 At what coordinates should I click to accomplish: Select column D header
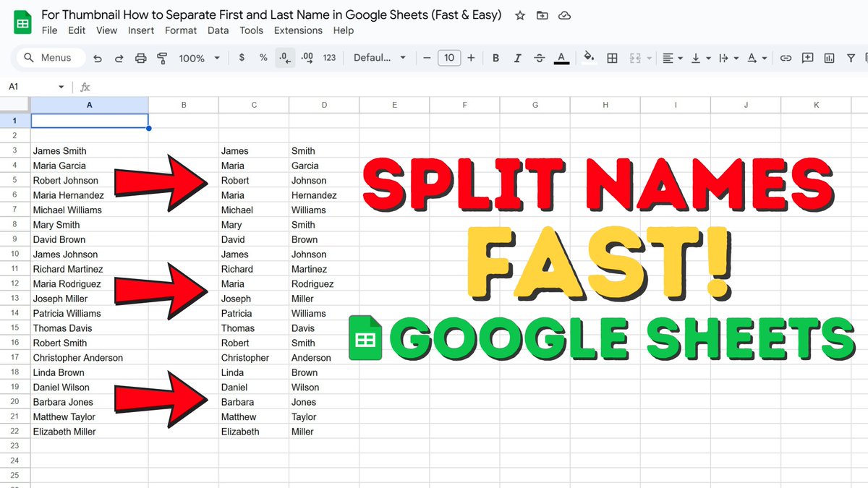tap(324, 105)
